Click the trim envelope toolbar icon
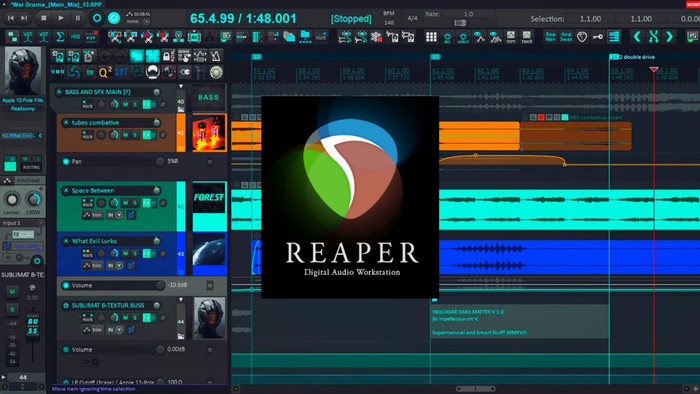 pyautogui.click(x=511, y=37)
